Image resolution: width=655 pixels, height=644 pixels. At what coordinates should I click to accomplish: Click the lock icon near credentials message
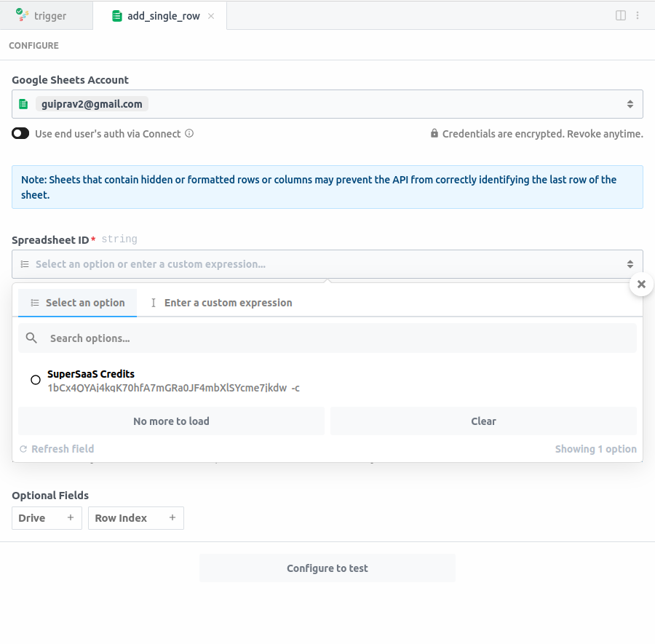(x=434, y=133)
